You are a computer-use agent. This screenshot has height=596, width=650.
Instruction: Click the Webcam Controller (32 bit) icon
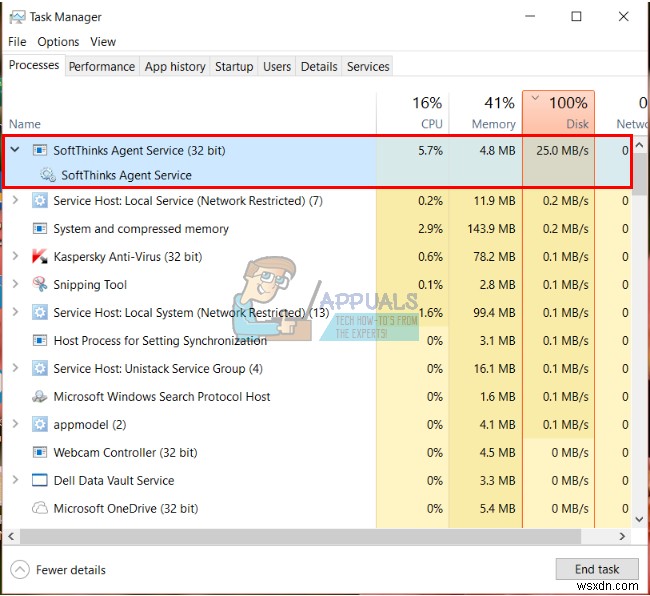click(x=40, y=452)
